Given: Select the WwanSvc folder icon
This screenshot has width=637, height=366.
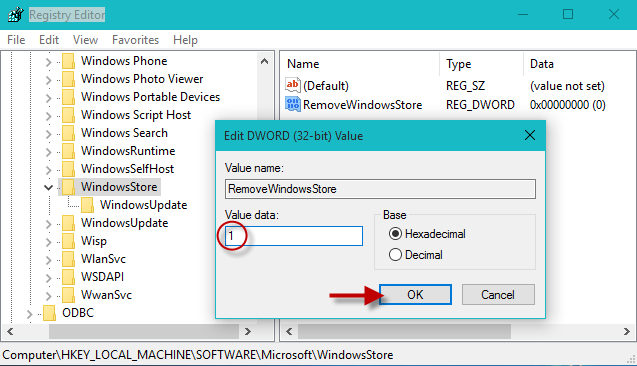Looking at the screenshot, I should tap(68, 295).
